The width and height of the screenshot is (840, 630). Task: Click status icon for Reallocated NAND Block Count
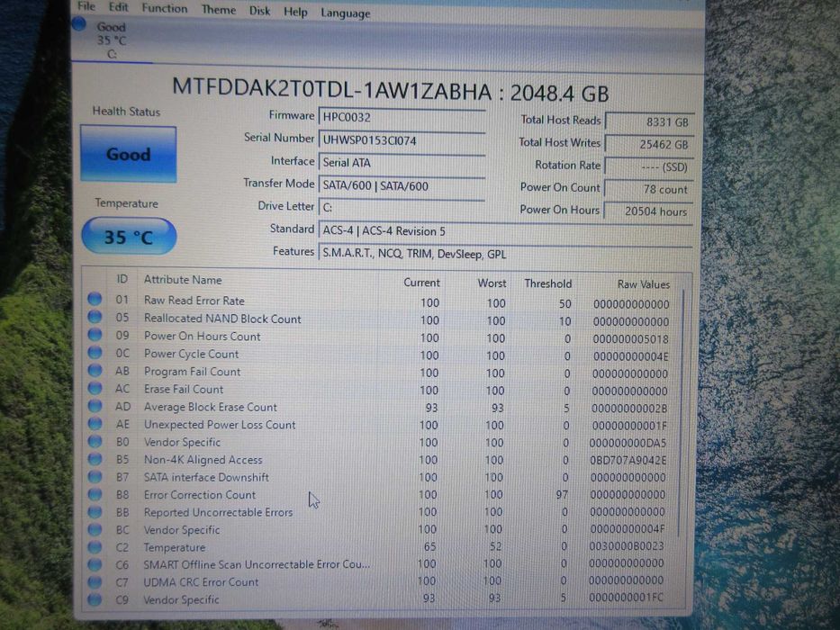click(95, 317)
